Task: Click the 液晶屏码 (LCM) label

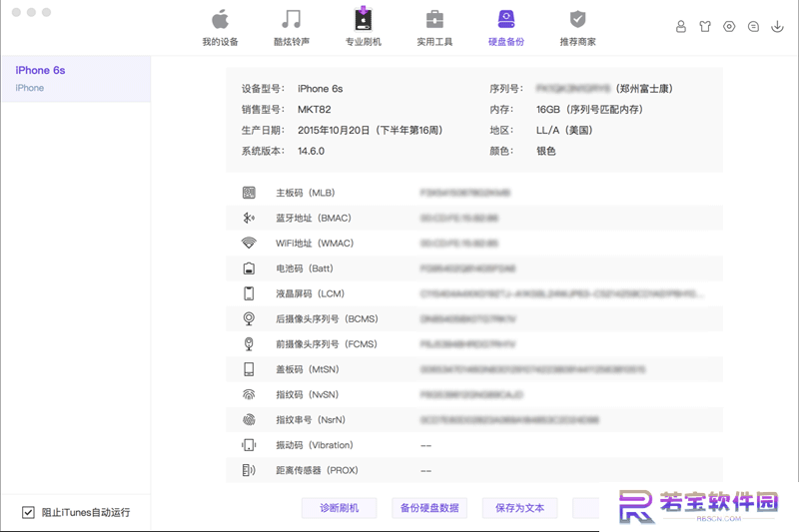Action: click(x=311, y=293)
